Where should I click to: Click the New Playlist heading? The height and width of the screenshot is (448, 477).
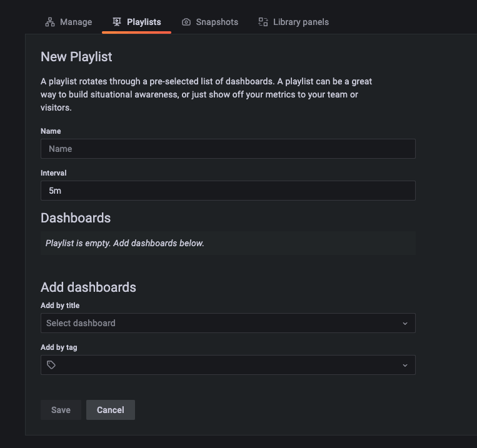[x=76, y=57]
